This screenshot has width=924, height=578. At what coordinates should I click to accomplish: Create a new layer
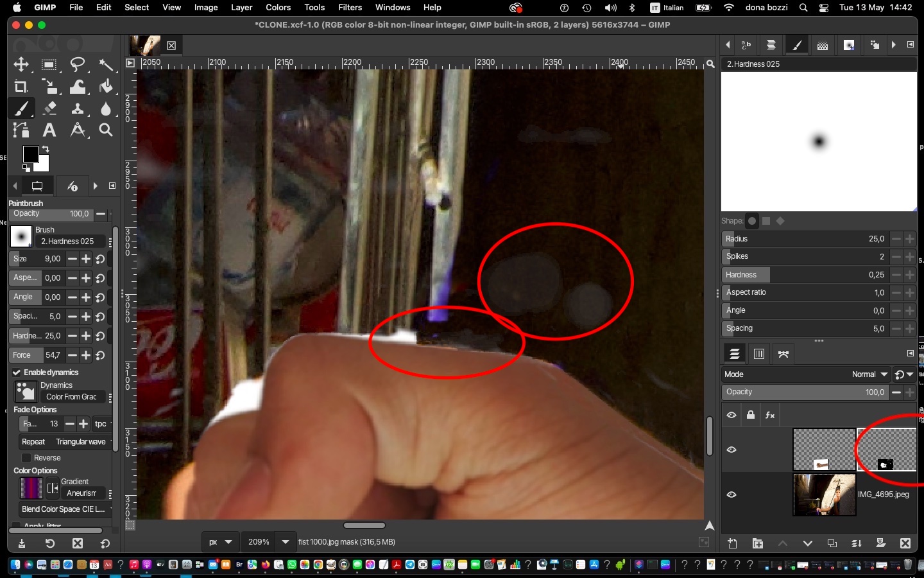tap(733, 543)
